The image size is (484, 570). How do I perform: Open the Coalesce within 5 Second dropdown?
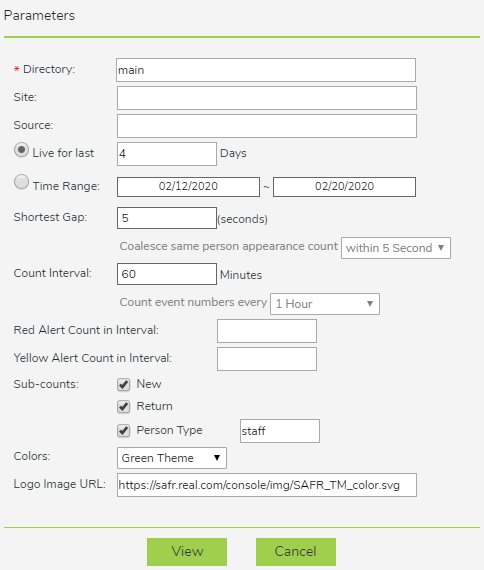[396, 248]
